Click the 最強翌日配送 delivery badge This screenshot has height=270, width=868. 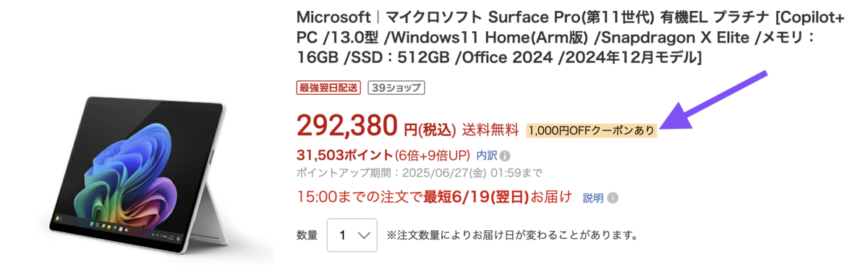[328, 88]
